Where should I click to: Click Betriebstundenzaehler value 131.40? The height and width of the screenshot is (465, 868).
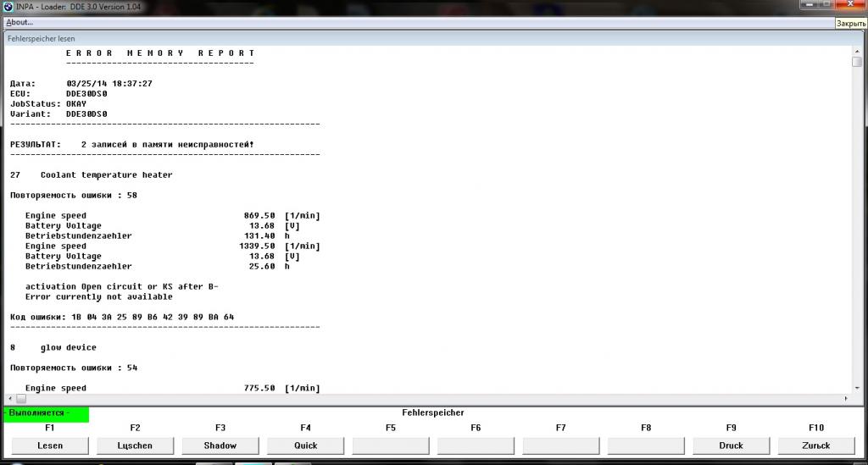coord(259,235)
